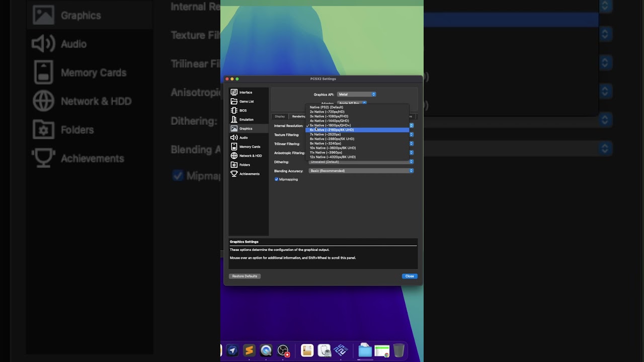Click the Texture Filtering dropdown arrow
This screenshot has height=362, width=644.
pyautogui.click(x=412, y=135)
